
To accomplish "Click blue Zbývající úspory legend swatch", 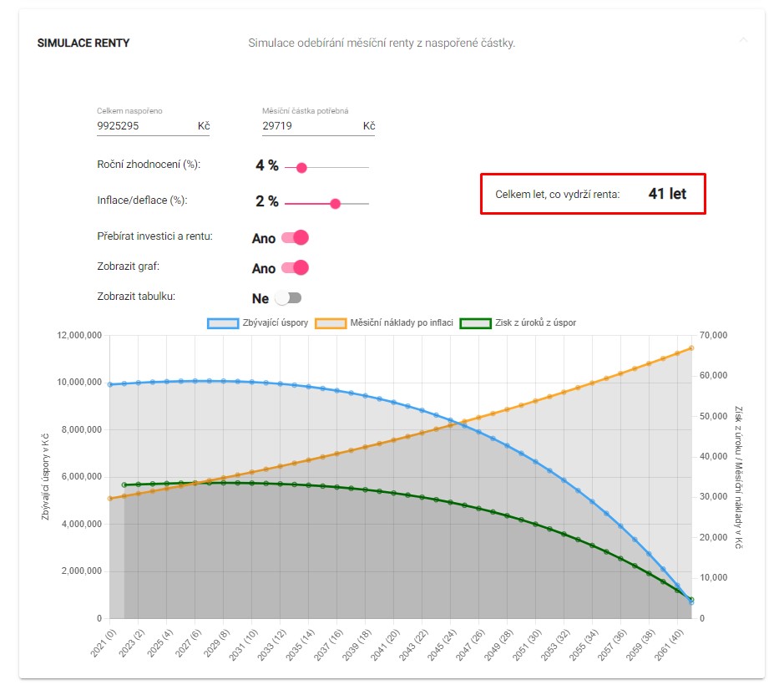I will (x=223, y=323).
